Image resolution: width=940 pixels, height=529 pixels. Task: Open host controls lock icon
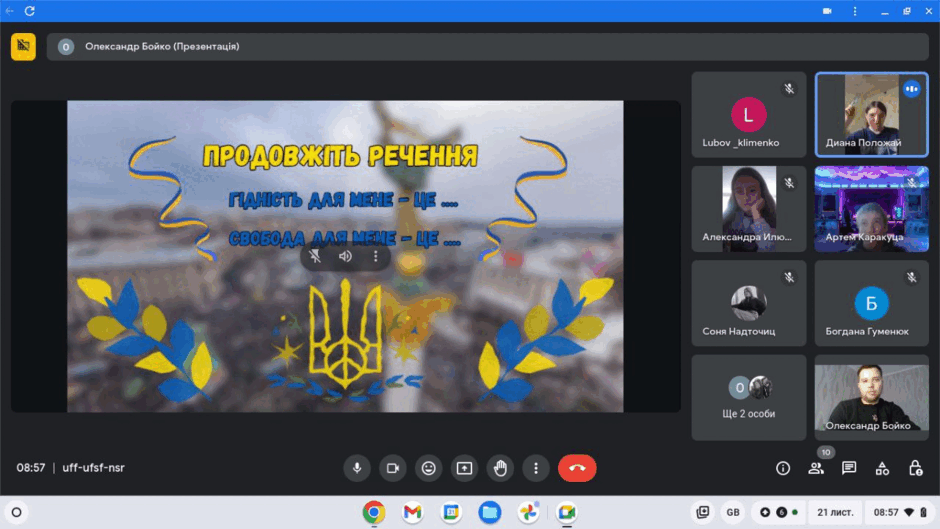click(x=915, y=468)
